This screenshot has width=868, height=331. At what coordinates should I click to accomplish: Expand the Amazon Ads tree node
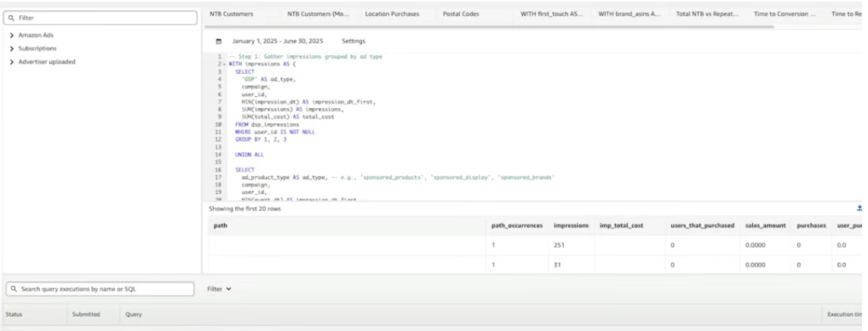(x=12, y=36)
